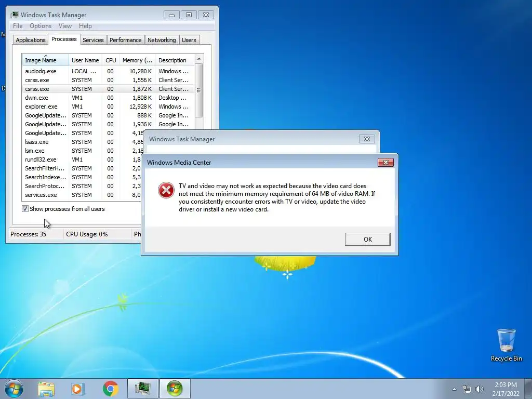Select the Recycle Bin desktop icon
The height and width of the screenshot is (399, 532).
(506, 345)
